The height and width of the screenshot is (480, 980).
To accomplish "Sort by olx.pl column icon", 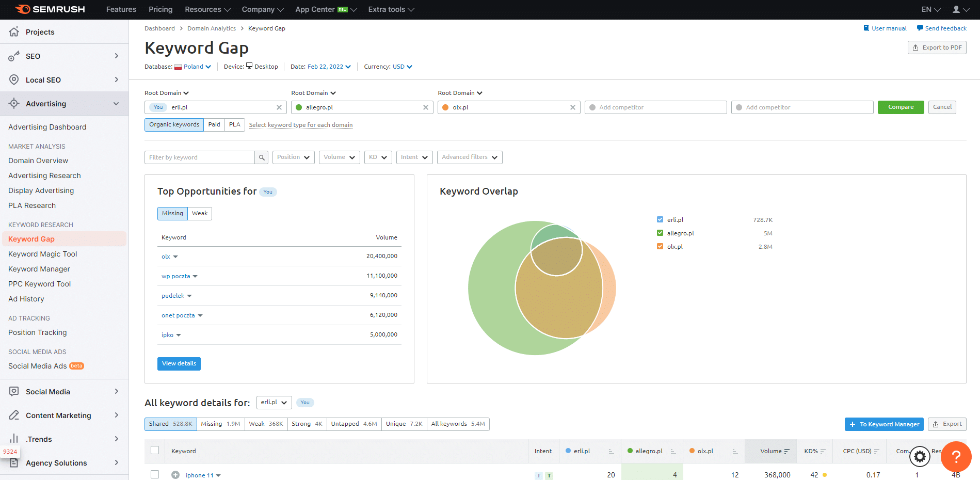I will coord(734,451).
